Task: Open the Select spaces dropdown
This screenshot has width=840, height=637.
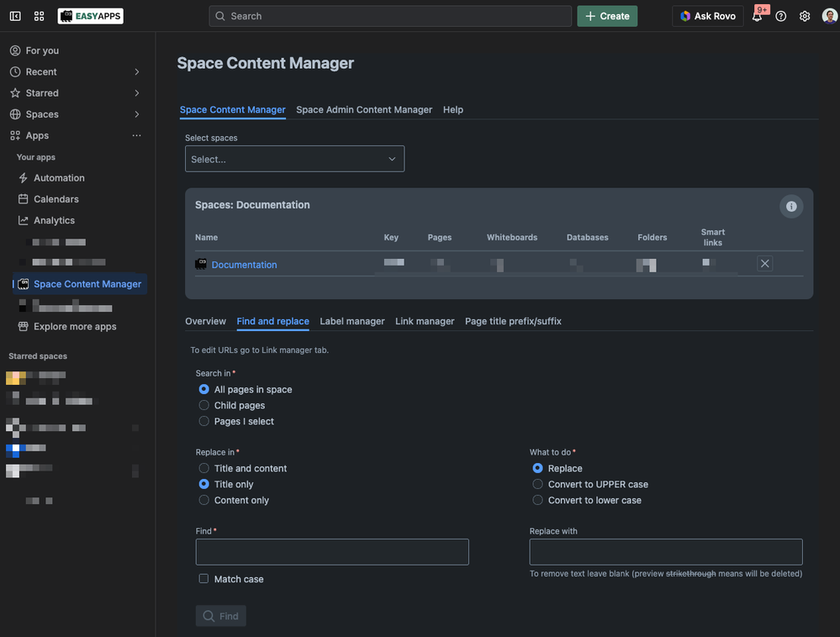Action: [294, 159]
